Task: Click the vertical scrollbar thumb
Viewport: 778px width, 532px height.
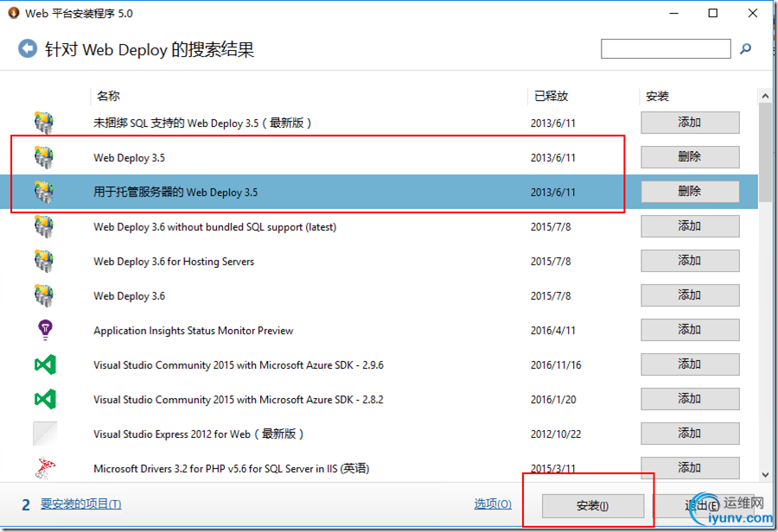Action: click(765, 154)
